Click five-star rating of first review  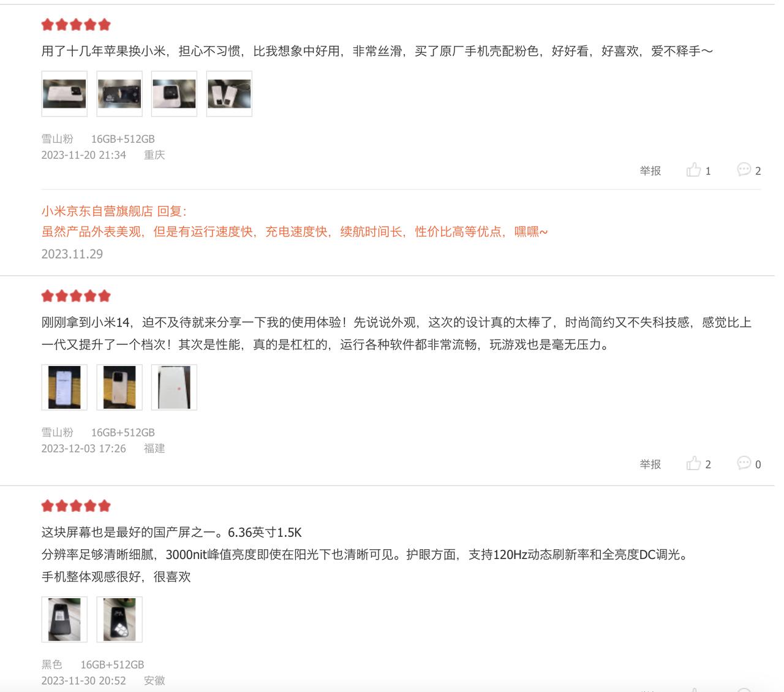click(x=76, y=25)
